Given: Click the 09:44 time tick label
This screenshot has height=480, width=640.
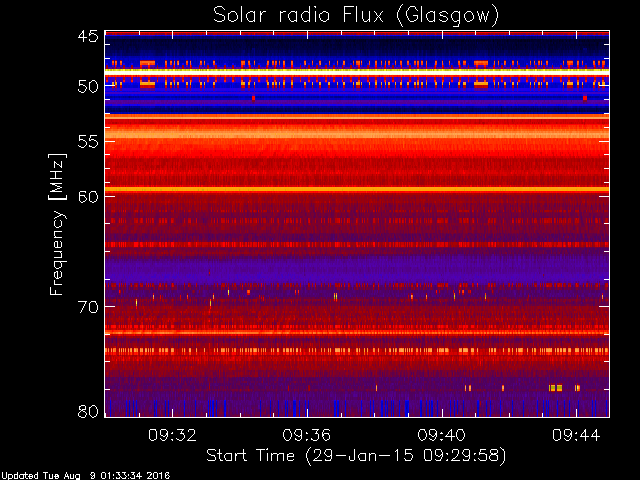Looking at the screenshot, I should [x=576, y=436].
